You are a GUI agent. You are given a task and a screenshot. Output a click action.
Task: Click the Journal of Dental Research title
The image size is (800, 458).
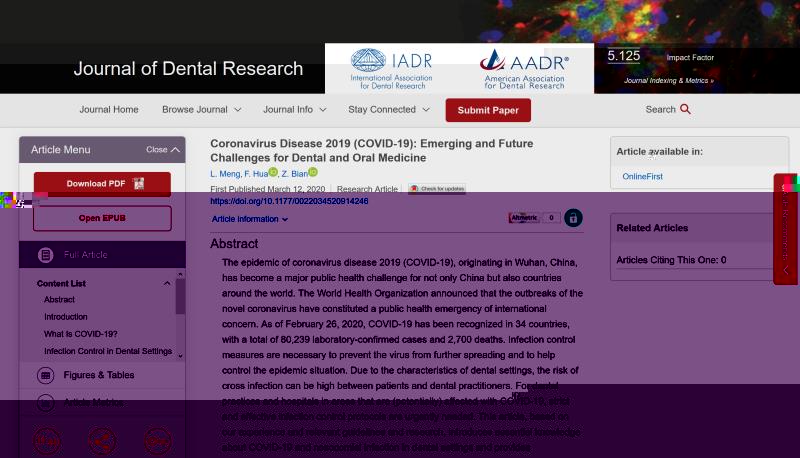(x=188, y=69)
